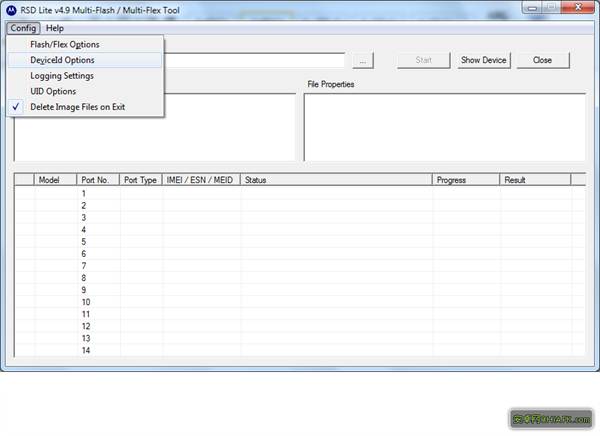Click the Port Type column header

(141, 180)
